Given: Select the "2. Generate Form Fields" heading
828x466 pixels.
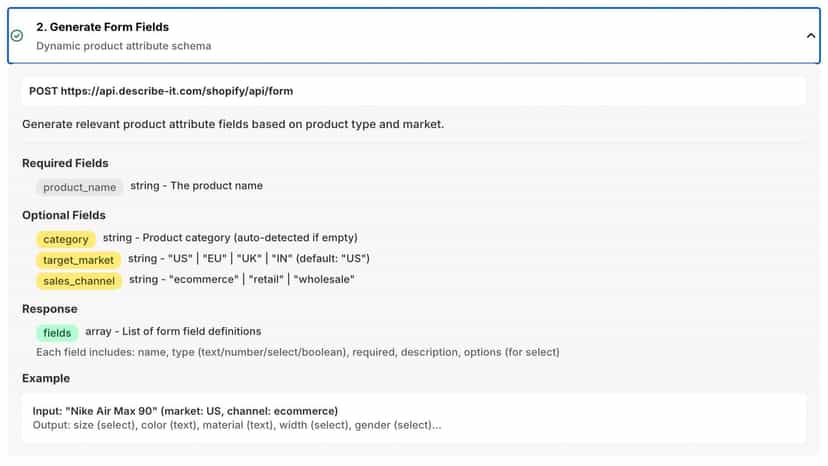Looking at the screenshot, I should click(x=102, y=27).
